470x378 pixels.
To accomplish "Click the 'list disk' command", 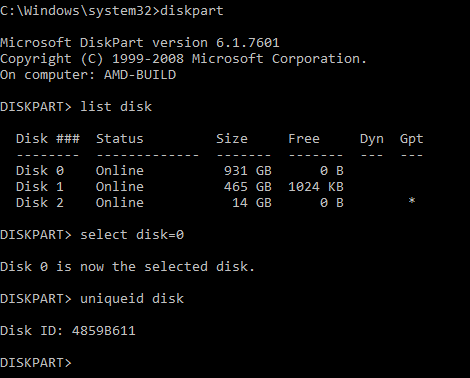I will pyautogui.click(x=116, y=107).
